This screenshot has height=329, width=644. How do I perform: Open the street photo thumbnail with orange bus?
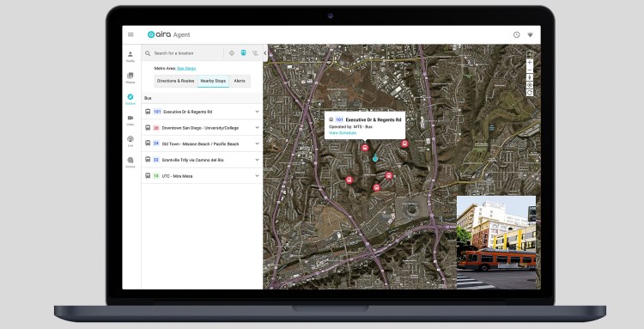point(496,243)
